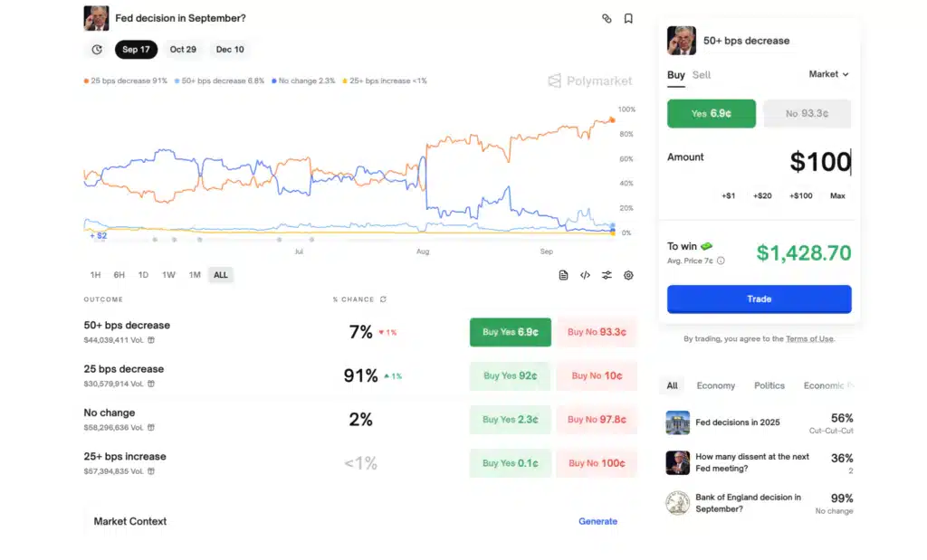Click the document icon below the chart
This screenshot has height=560, width=927.
[563, 275]
